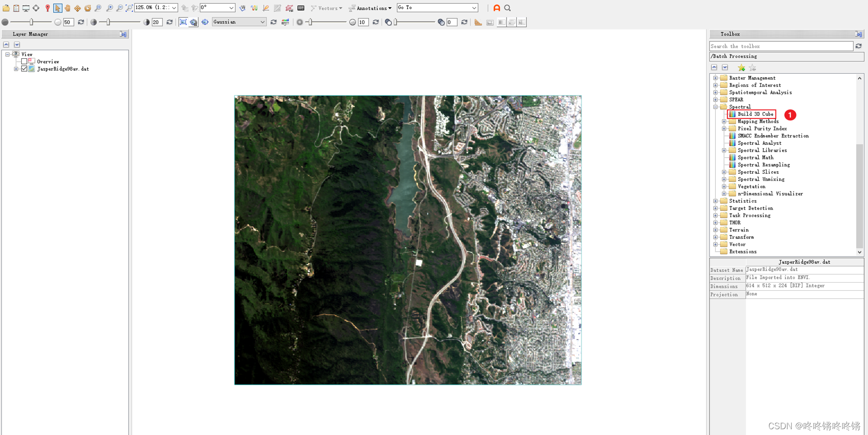Uncheck the JasperRidge98av.dat layer checkbox

pyautogui.click(x=24, y=69)
